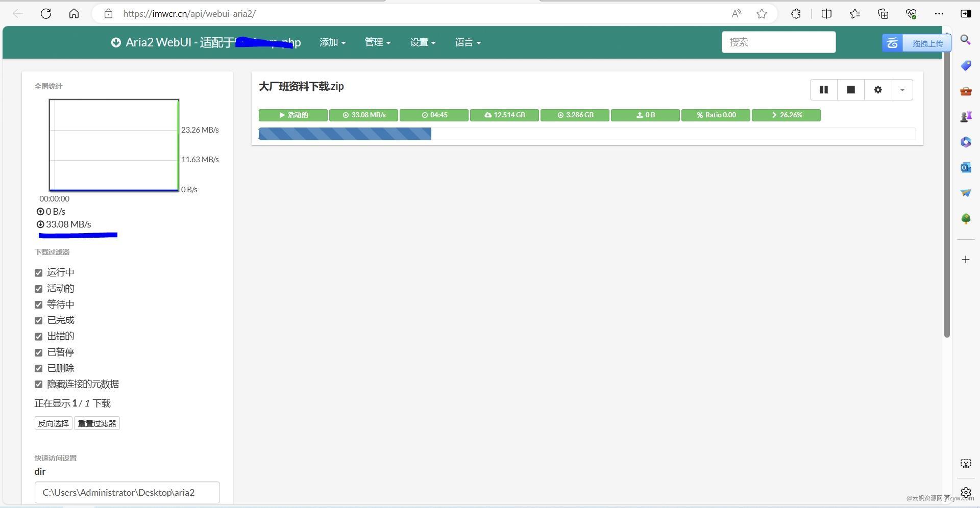Add sidebar app with plus icon
The height and width of the screenshot is (508, 980).
[x=966, y=260]
